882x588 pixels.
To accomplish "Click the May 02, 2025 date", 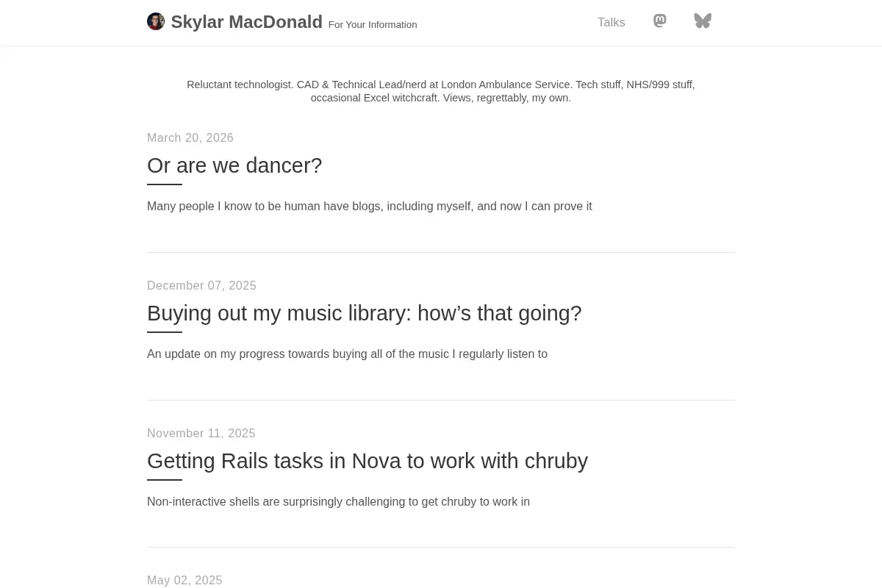I will [184, 581].
